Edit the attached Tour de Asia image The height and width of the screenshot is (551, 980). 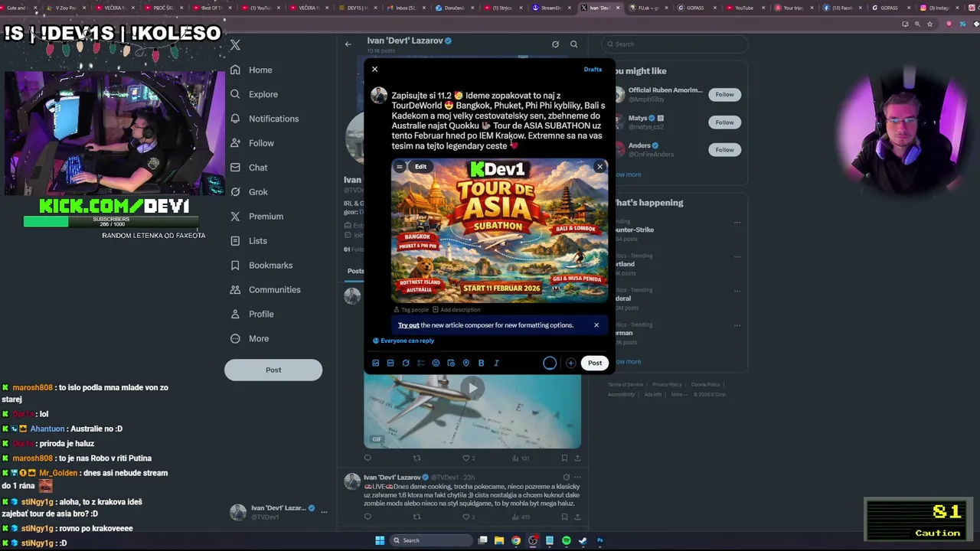(420, 167)
